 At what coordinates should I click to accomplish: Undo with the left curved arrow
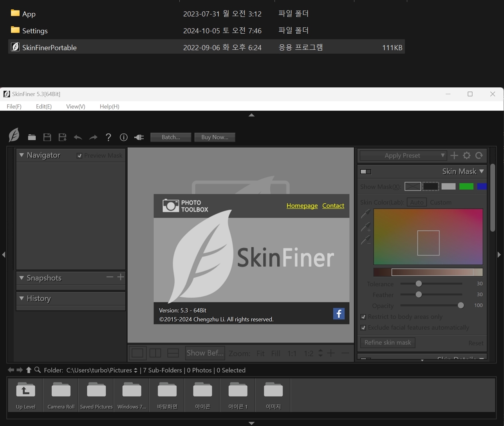tap(78, 137)
